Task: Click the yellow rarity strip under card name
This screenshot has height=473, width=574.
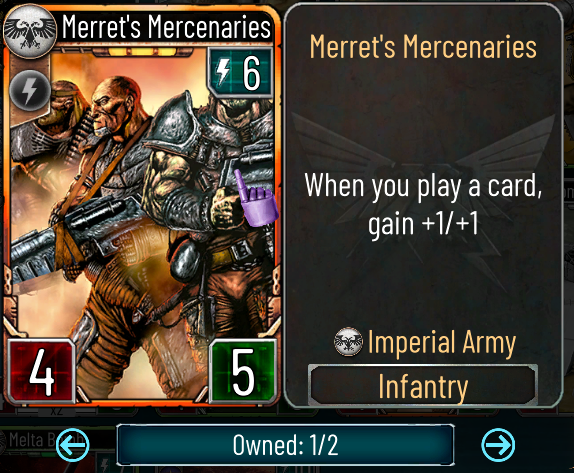Action: coord(141,51)
